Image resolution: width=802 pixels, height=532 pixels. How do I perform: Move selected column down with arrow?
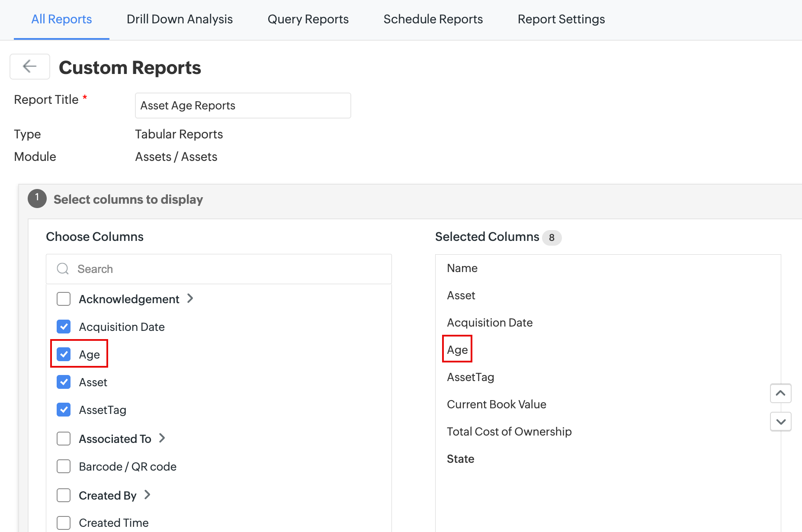780,422
